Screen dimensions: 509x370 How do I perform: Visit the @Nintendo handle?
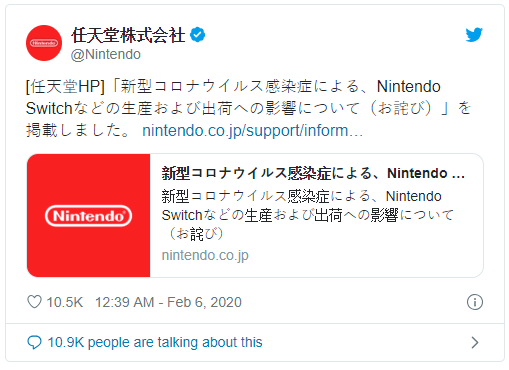106,54
